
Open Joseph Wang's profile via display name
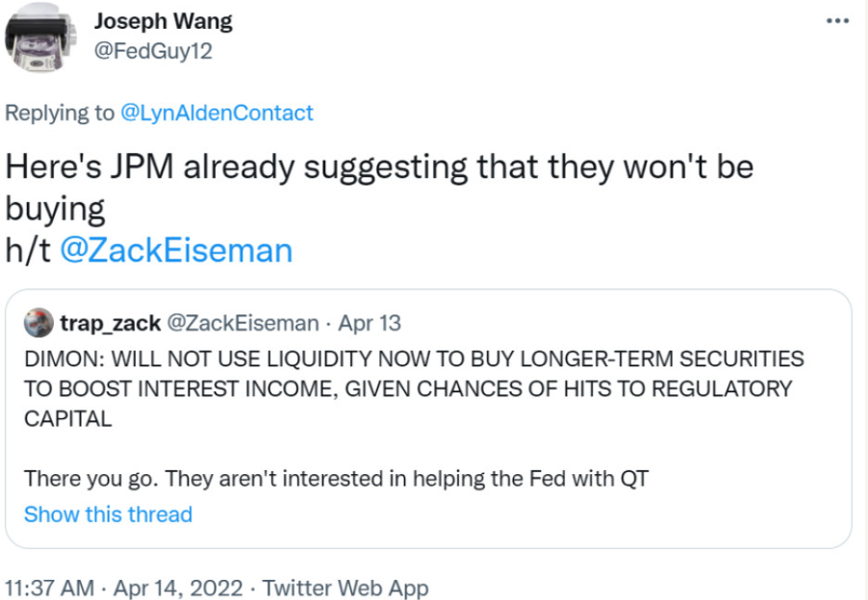162,20
